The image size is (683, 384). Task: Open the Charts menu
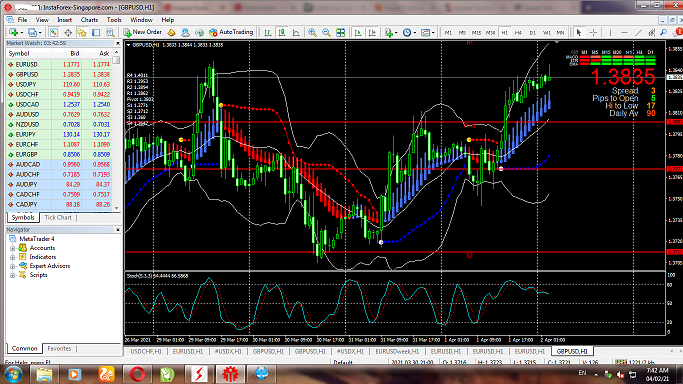pyautogui.click(x=89, y=20)
